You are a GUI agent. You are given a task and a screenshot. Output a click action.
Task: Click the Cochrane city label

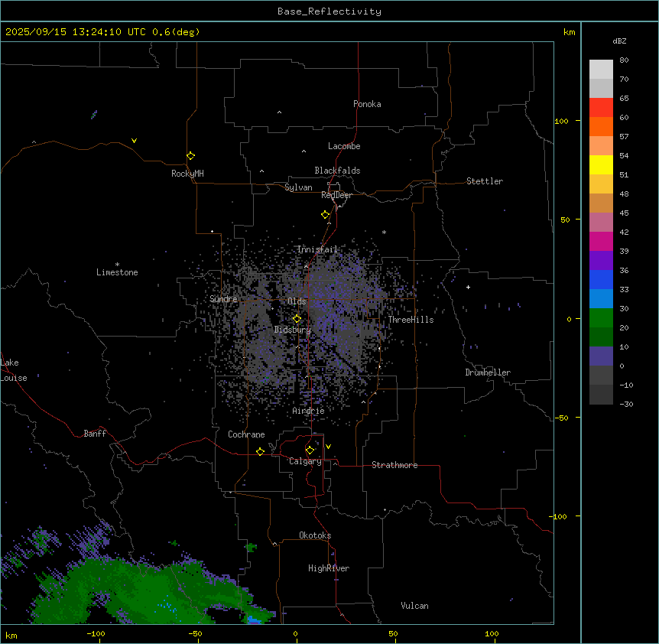point(246,434)
